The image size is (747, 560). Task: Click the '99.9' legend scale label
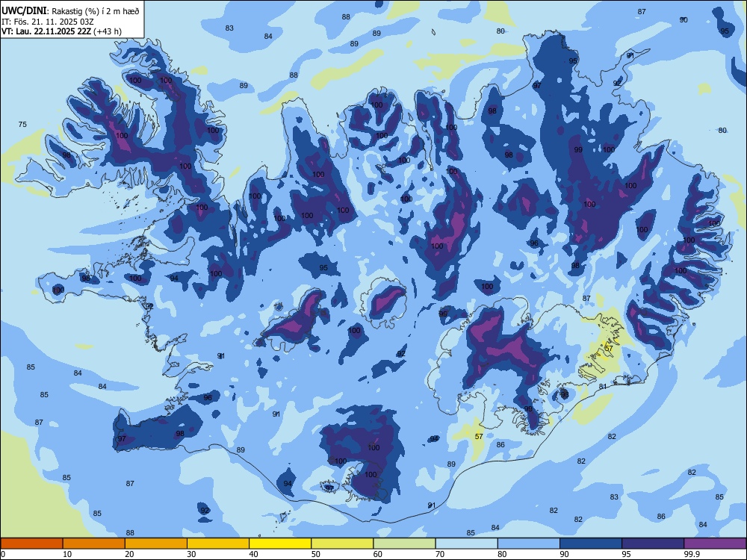pyautogui.click(x=692, y=554)
